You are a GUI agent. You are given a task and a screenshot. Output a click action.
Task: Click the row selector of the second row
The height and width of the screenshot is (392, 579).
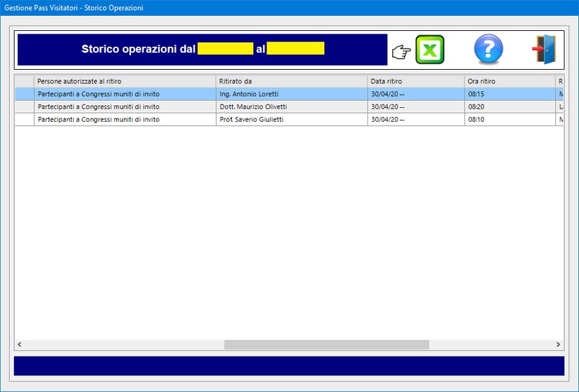click(x=24, y=107)
